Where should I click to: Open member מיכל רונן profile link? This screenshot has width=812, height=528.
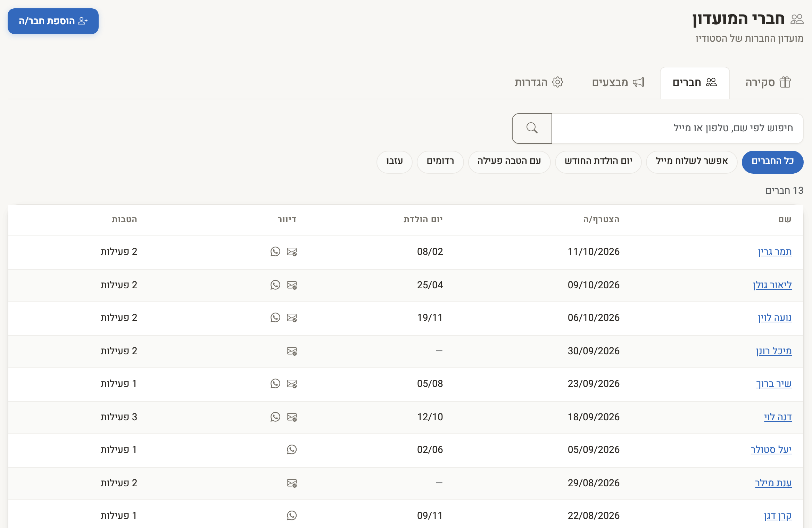point(774,351)
